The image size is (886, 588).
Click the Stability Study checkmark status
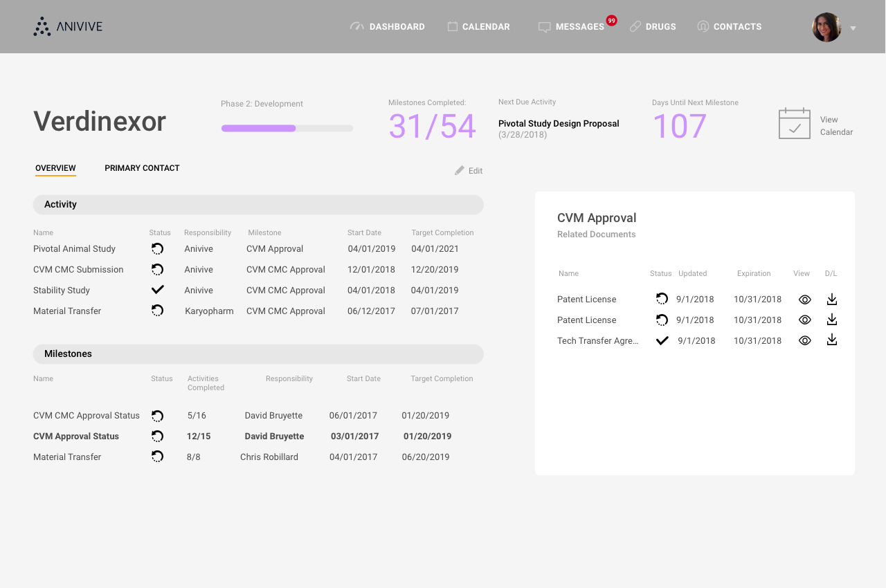[x=157, y=290]
